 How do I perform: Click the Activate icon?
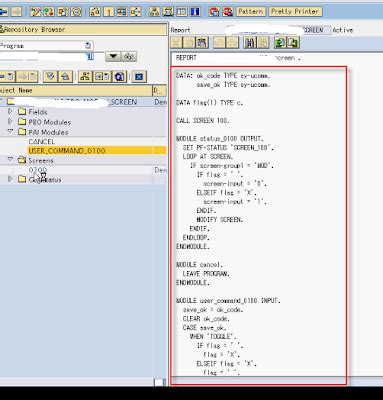tap(109, 12)
